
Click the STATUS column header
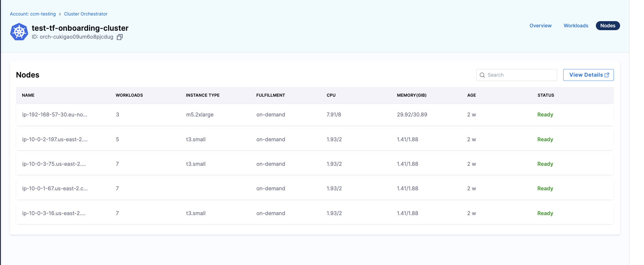tap(545, 95)
